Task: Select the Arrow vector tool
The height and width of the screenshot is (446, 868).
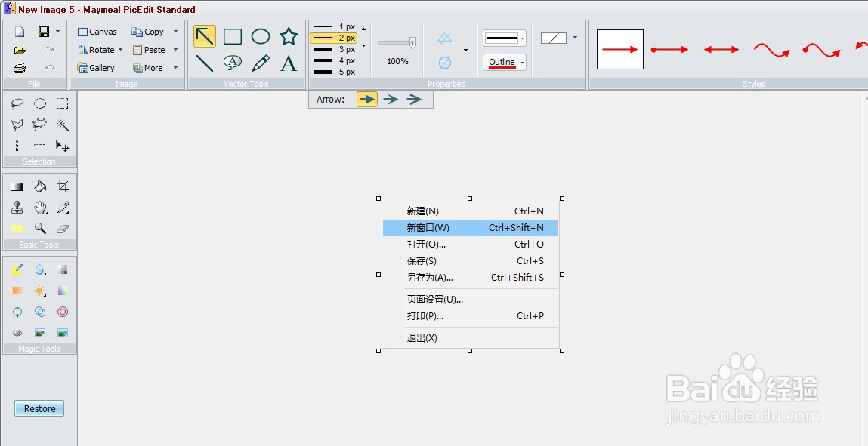Action: tap(205, 36)
